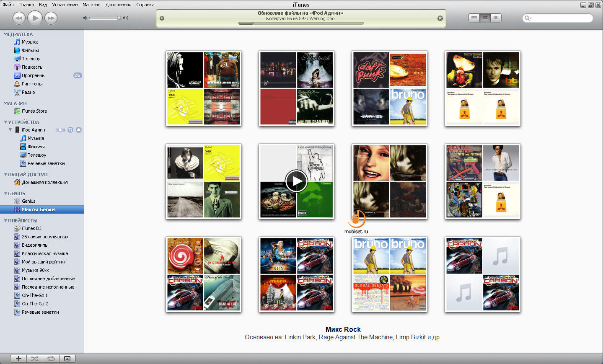Open the Рингтоны bell icon
This screenshot has width=603, height=364.
[x=17, y=84]
